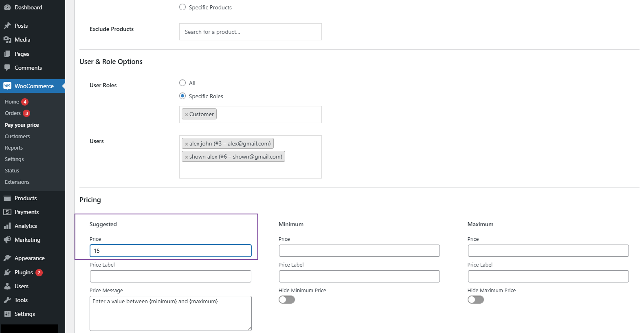This screenshot has width=644, height=333.
Task: Click the Plugins plug icon
Action: [7, 272]
